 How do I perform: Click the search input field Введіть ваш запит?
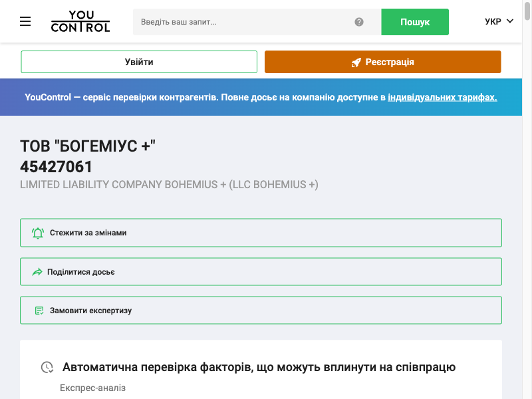pyautogui.click(x=246, y=21)
